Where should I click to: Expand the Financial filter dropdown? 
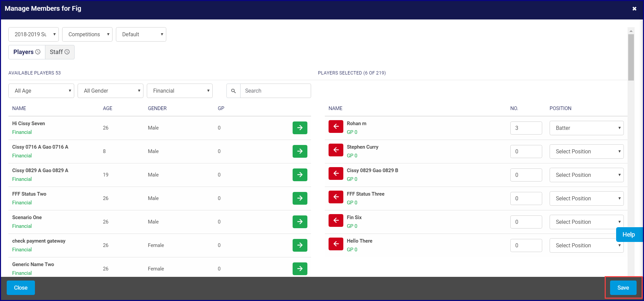pyautogui.click(x=180, y=91)
